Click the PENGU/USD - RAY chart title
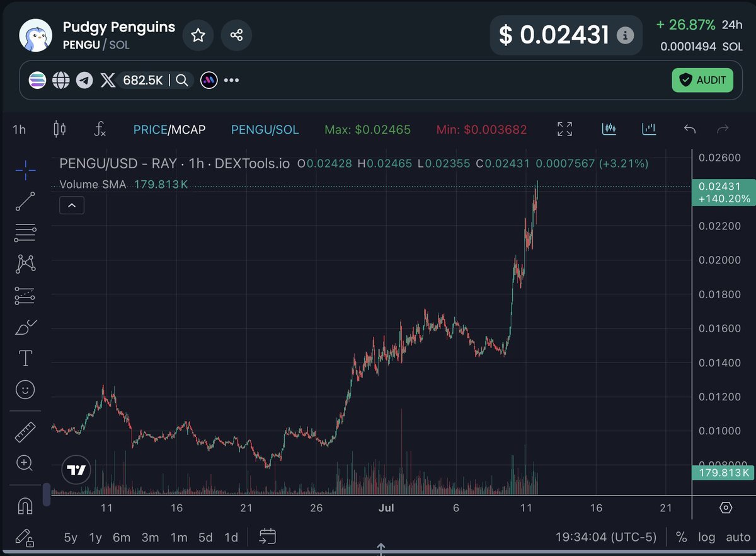756x556 pixels. coord(175,164)
